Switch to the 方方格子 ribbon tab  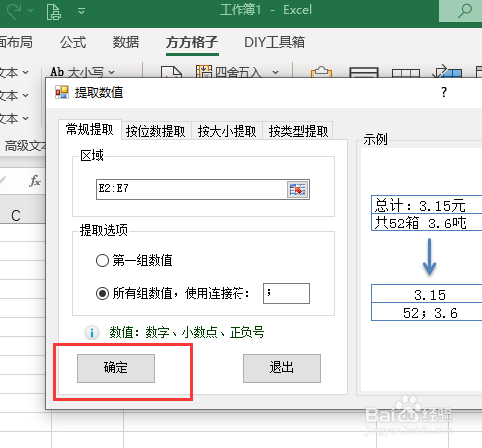[x=192, y=42]
